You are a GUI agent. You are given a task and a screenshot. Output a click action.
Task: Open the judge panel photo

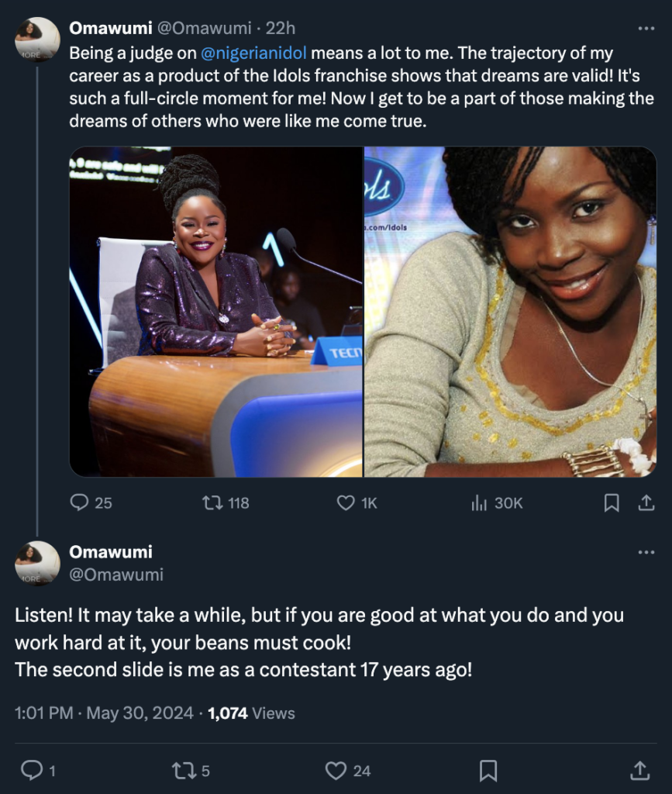click(x=216, y=312)
